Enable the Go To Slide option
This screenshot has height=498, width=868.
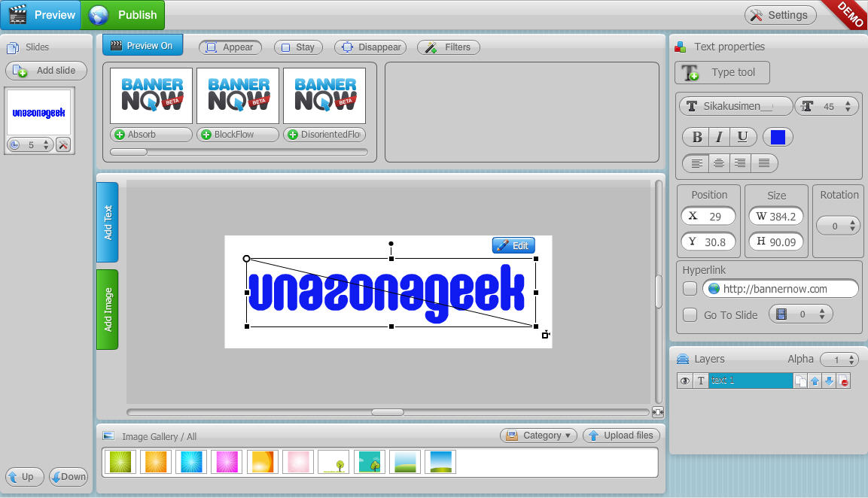[690, 314]
